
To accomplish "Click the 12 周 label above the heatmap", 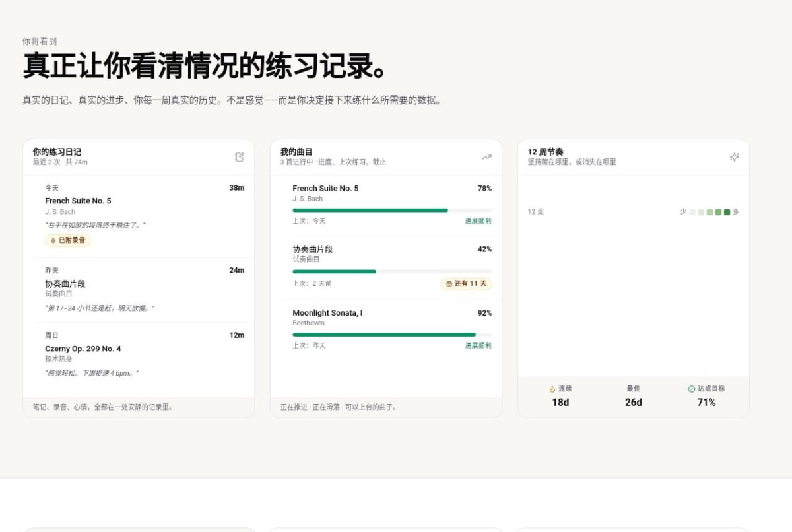I will pos(536,212).
